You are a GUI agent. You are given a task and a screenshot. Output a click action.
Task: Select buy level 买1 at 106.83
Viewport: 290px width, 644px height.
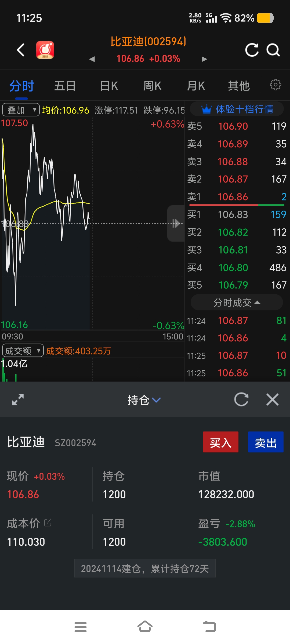(x=237, y=214)
